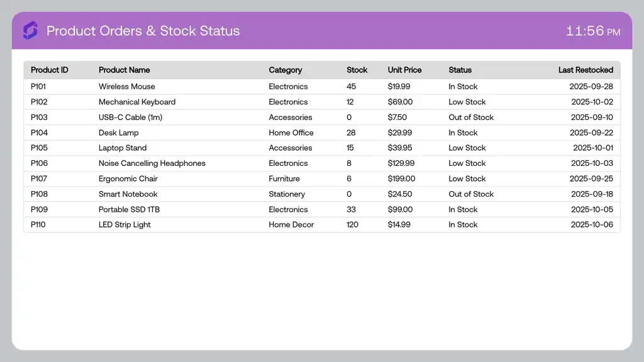644x362 pixels.
Task: Click the stock count 120 for LED Strip Light
Action: pyautogui.click(x=352, y=224)
